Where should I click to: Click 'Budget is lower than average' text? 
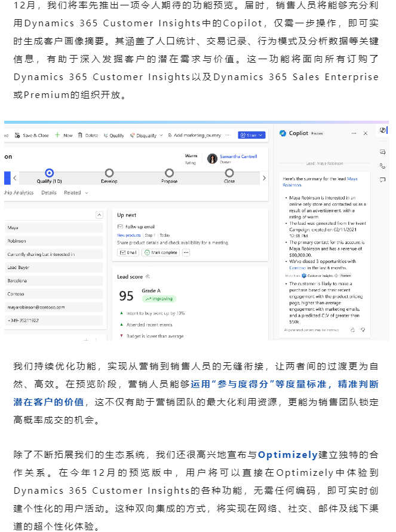(x=155, y=336)
